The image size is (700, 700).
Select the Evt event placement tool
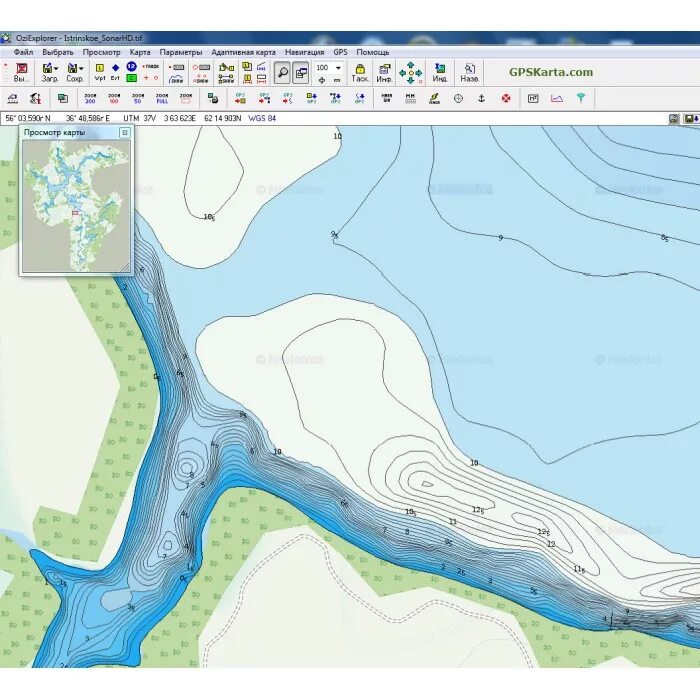(x=115, y=72)
